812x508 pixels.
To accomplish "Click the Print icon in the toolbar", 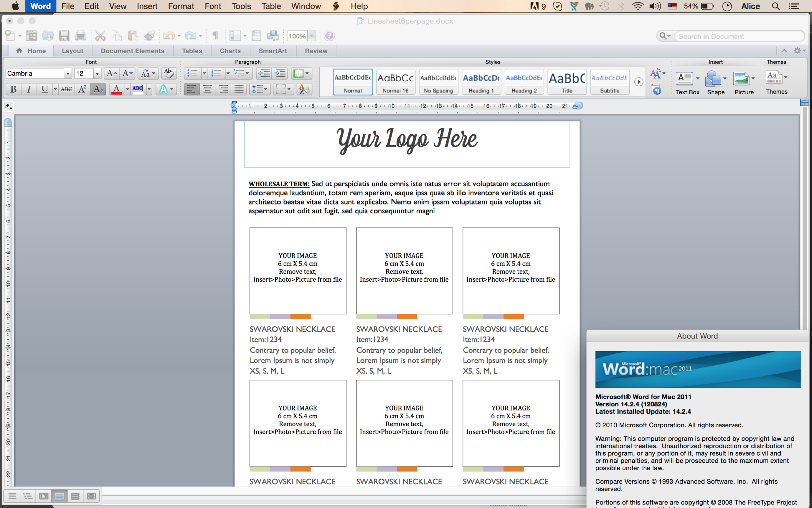I will [x=81, y=36].
